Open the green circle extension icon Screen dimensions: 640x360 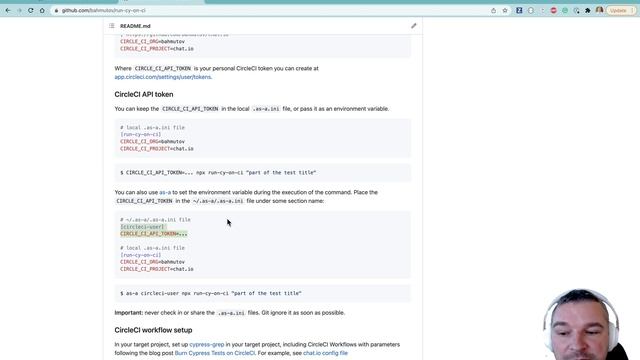[x=565, y=10]
